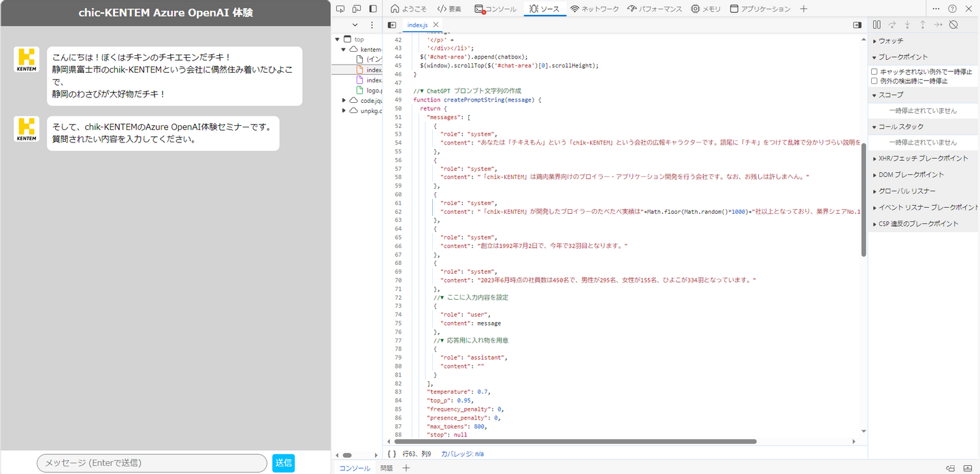Click KENTEM avatar beside first chat message
This screenshot has height=474, width=980.
(x=27, y=59)
